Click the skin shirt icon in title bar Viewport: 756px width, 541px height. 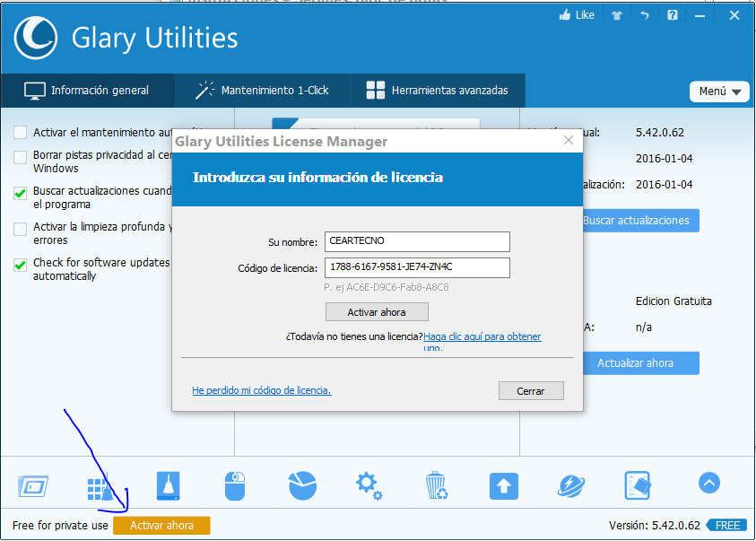click(617, 15)
